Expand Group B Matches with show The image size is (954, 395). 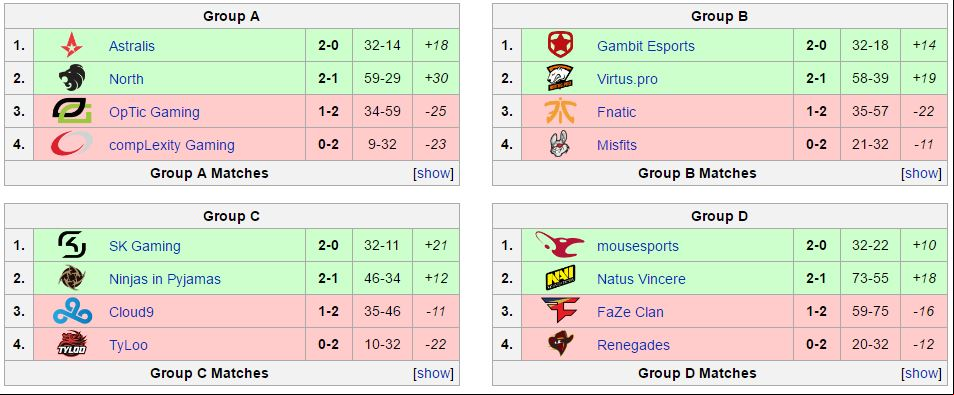pos(922,173)
